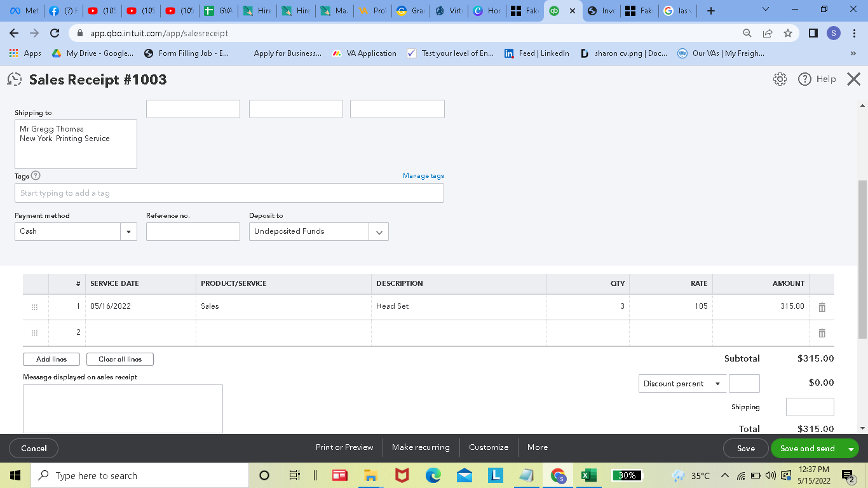868x488 pixels.
Task: Open the Chrome side panel icon
Action: pos(813,33)
